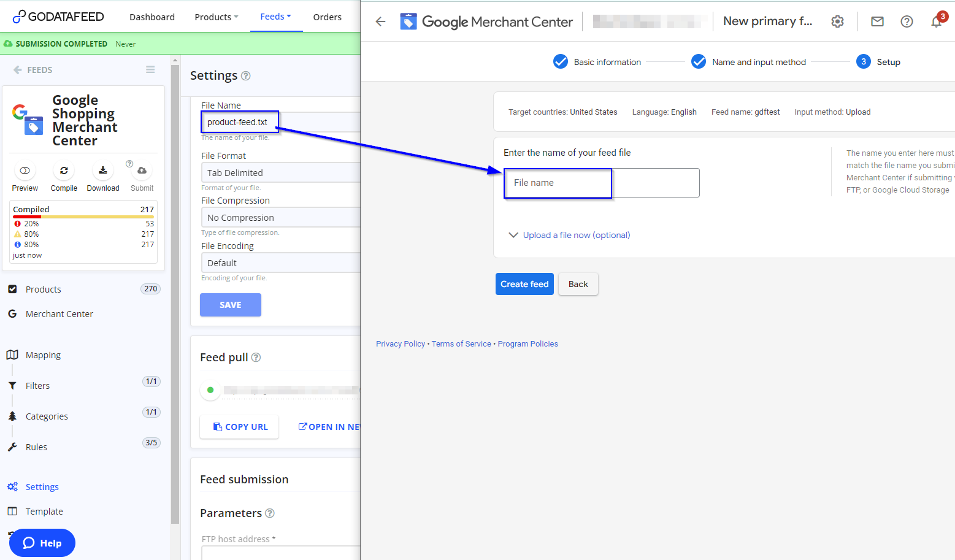Click Merchant Center File name field
Viewport: 955px width, 560px height.
click(602, 183)
